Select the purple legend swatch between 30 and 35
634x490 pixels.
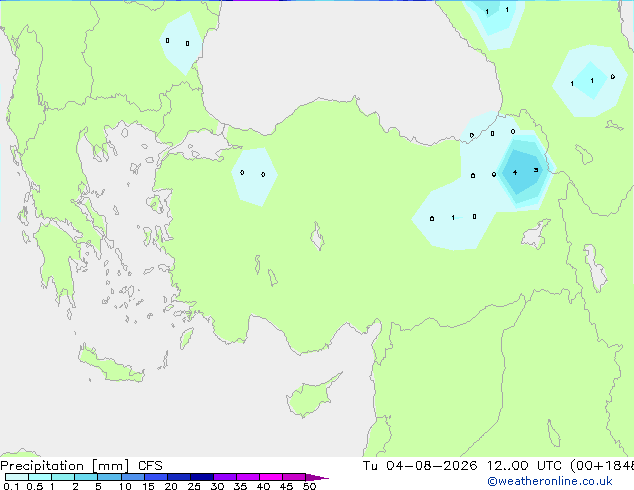coord(225,477)
